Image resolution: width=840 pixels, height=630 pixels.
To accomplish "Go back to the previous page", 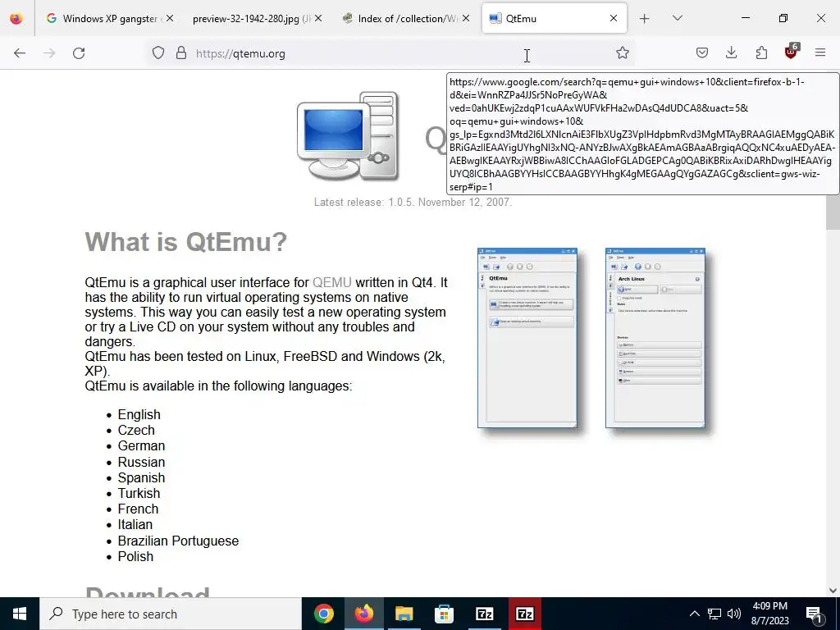I will click(x=20, y=53).
